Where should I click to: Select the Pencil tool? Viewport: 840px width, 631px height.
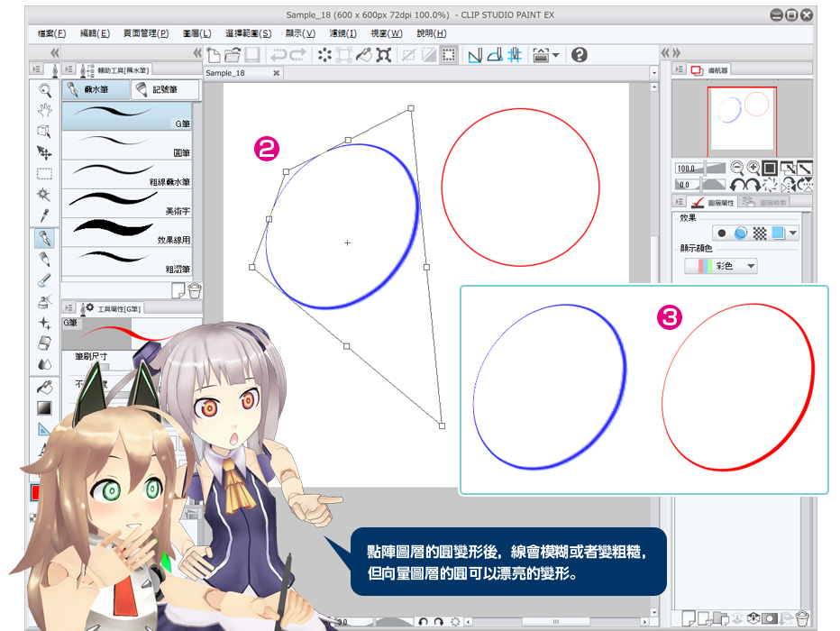(44, 260)
